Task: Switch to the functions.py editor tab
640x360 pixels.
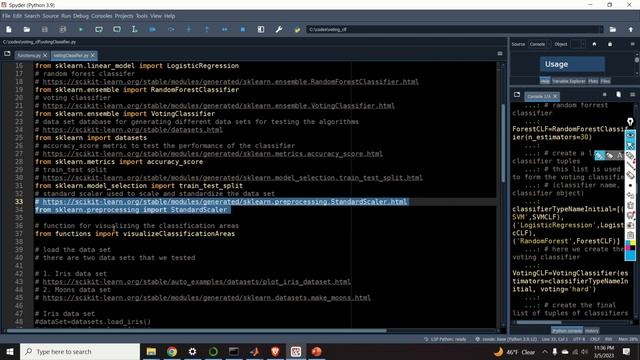Action: (29, 55)
